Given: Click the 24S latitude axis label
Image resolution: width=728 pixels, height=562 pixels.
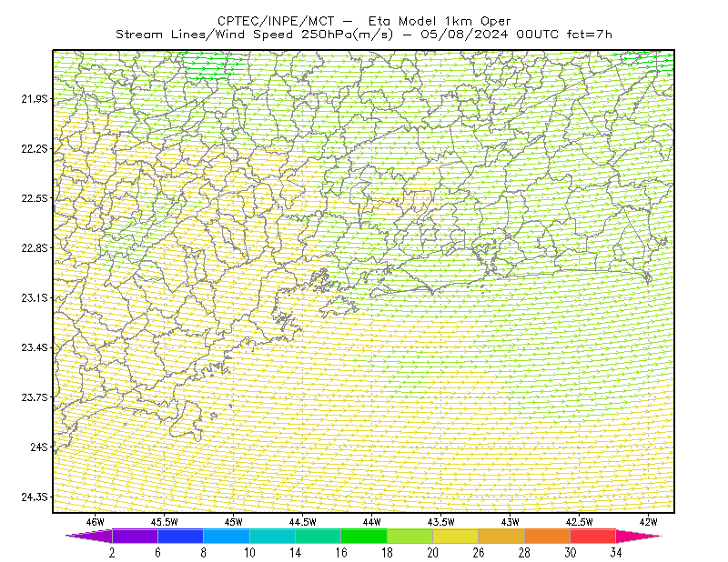Looking at the screenshot, I should pyautogui.click(x=39, y=447).
